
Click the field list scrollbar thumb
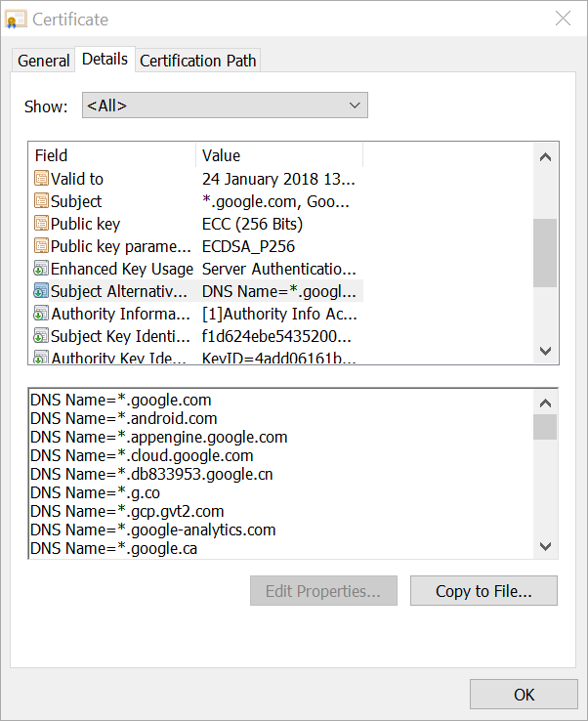click(545, 253)
